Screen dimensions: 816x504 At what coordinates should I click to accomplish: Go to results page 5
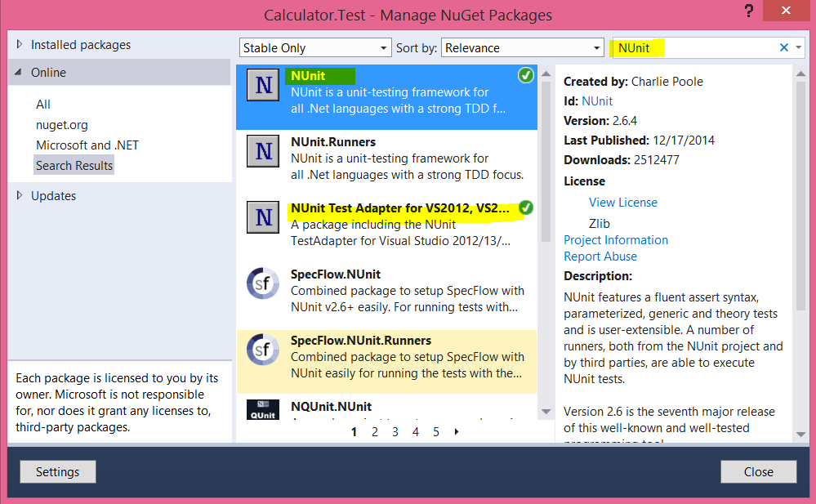(x=436, y=431)
